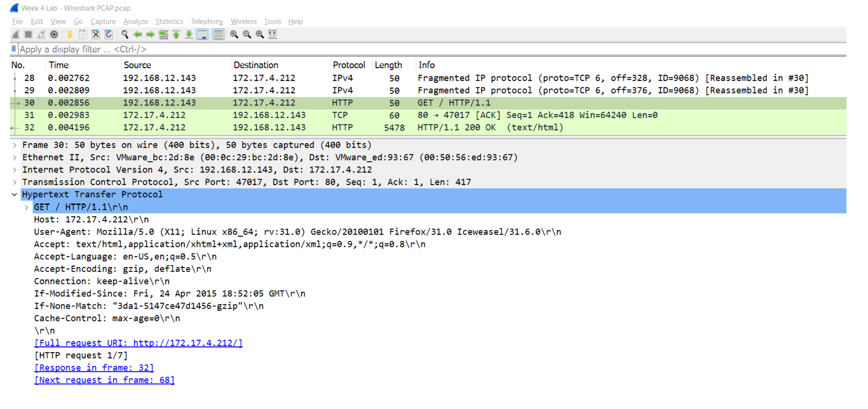868x409 pixels.
Task: Expand the Ethernet II tree row
Action: pos(15,158)
